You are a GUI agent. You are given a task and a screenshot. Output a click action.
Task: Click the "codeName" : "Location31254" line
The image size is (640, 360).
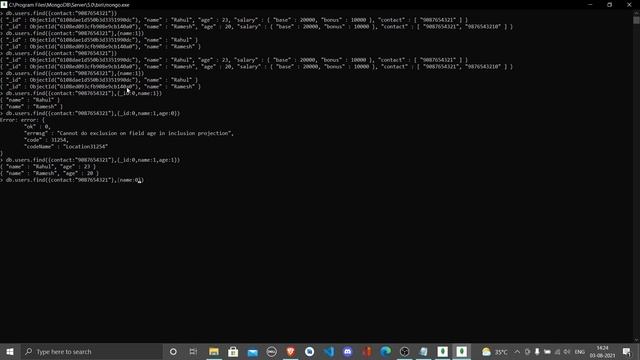point(66,146)
